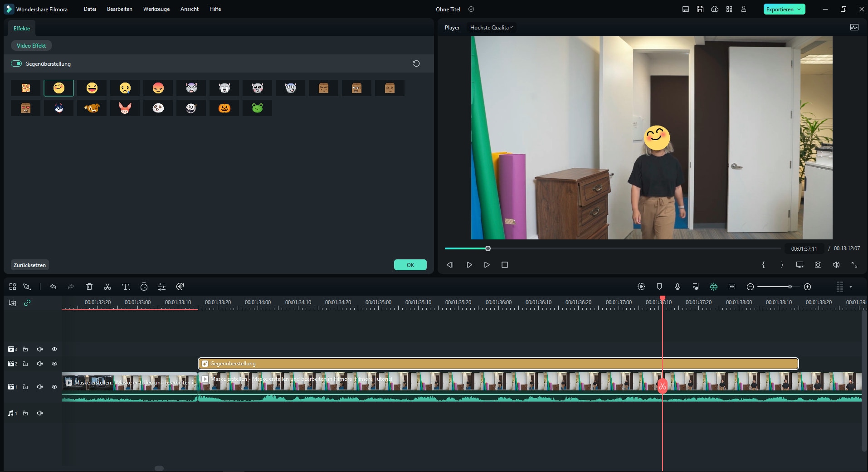The height and width of the screenshot is (472, 868).
Task: Apply the panda face mask
Action: tap(158, 108)
